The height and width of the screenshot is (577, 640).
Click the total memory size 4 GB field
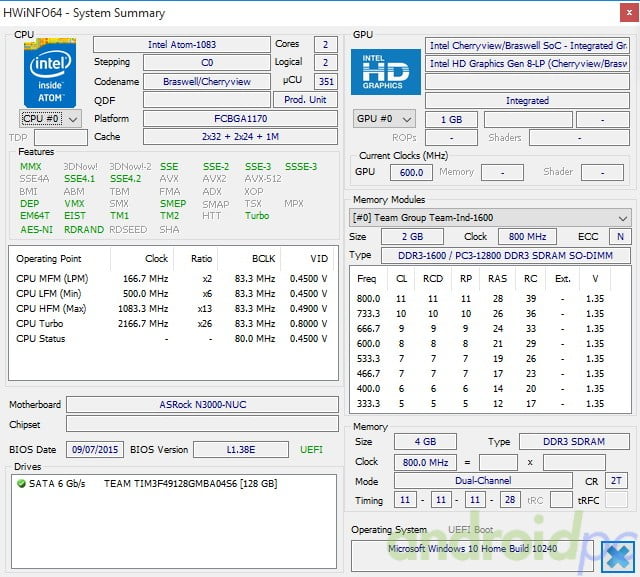(425, 442)
